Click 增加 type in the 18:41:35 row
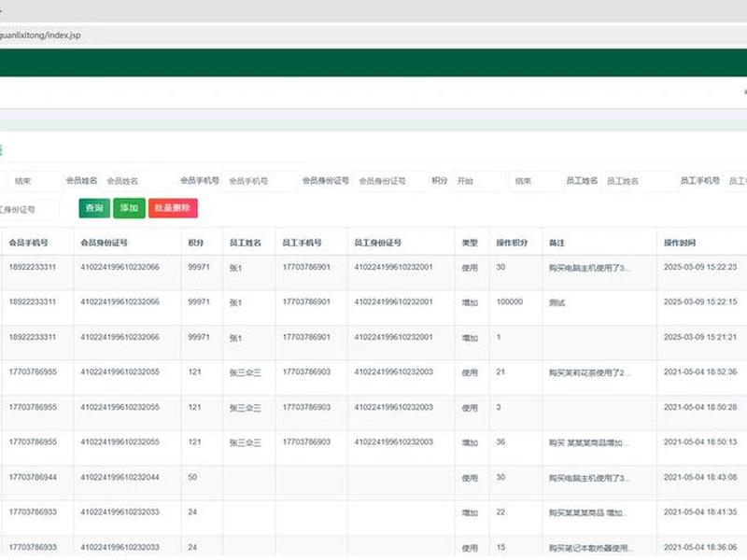 pyautogui.click(x=470, y=512)
